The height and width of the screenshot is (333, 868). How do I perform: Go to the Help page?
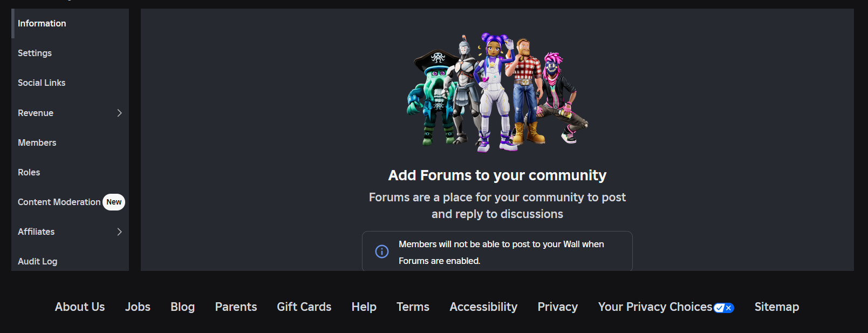(x=364, y=307)
